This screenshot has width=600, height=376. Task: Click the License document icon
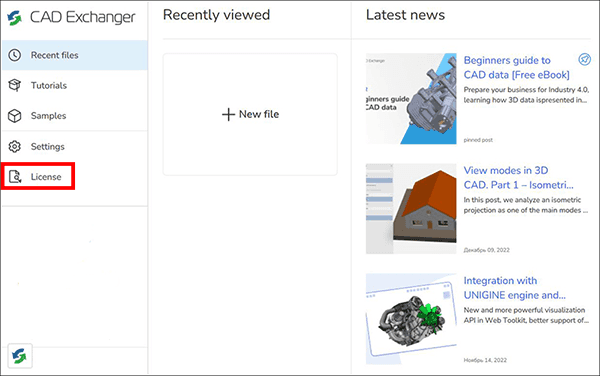click(15, 177)
